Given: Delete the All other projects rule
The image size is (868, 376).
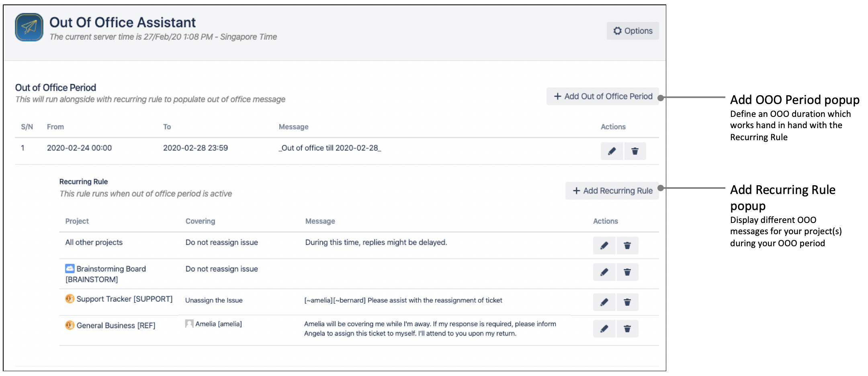Looking at the screenshot, I should point(627,246).
